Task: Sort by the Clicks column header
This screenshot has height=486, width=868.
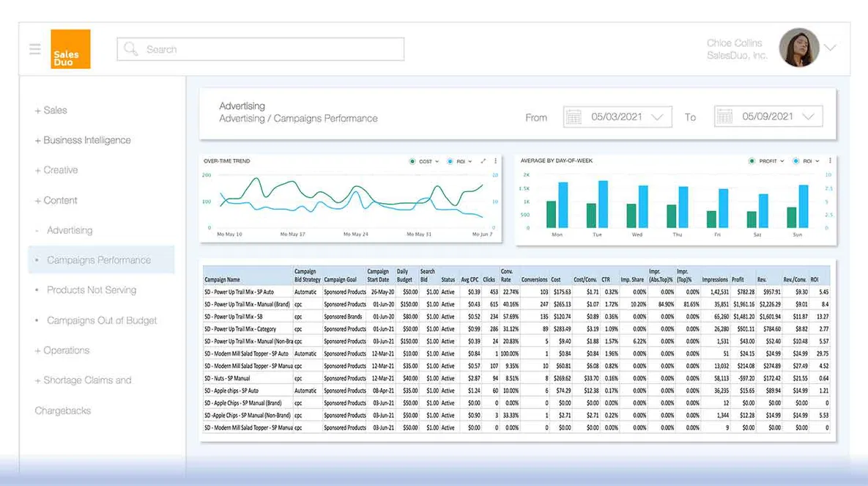Action: [489, 280]
